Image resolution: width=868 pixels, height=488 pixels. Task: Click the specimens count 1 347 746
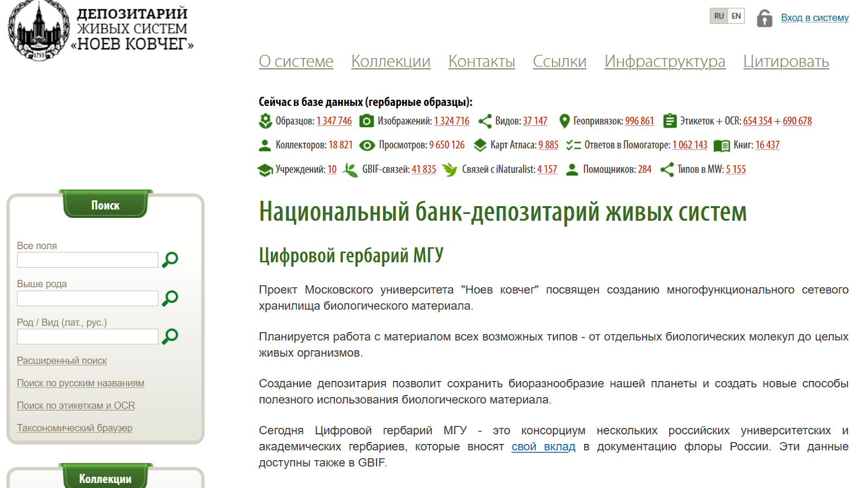click(334, 121)
